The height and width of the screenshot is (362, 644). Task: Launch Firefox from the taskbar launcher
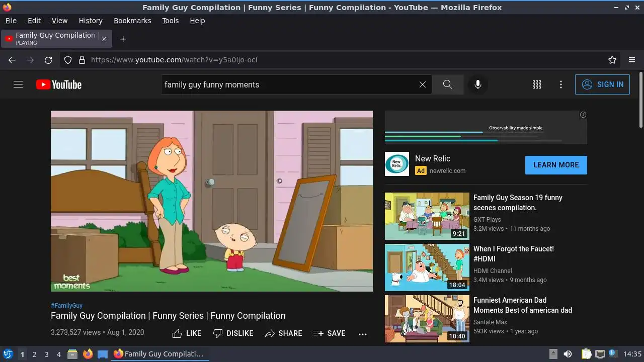coord(88,354)
